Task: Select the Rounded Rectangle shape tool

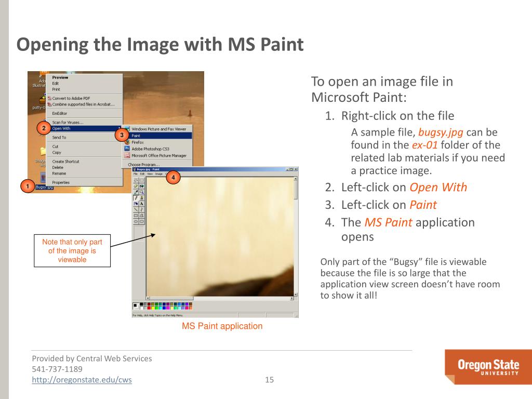Action: tap(142, 221)
